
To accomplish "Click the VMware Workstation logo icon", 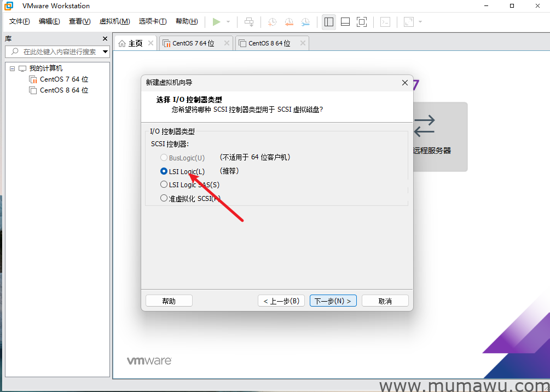I will point(8,6).
